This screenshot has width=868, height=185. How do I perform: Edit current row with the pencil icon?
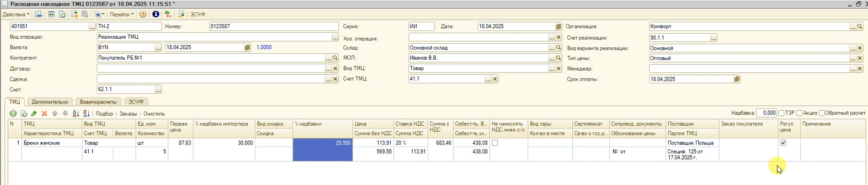[34, 113]
